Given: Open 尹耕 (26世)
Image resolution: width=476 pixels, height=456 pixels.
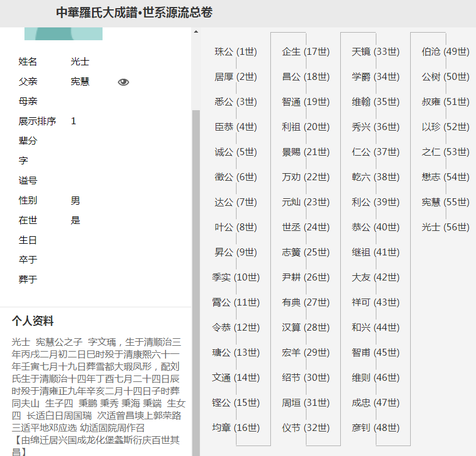Looking at the screenshot, I should pyautogui.click(x=306, y=278).
